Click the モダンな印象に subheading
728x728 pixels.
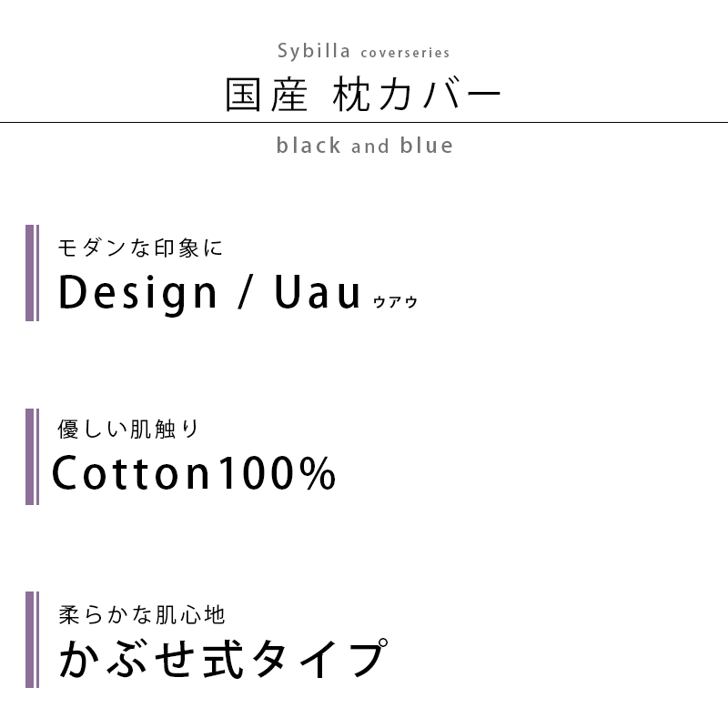(140, 248)
